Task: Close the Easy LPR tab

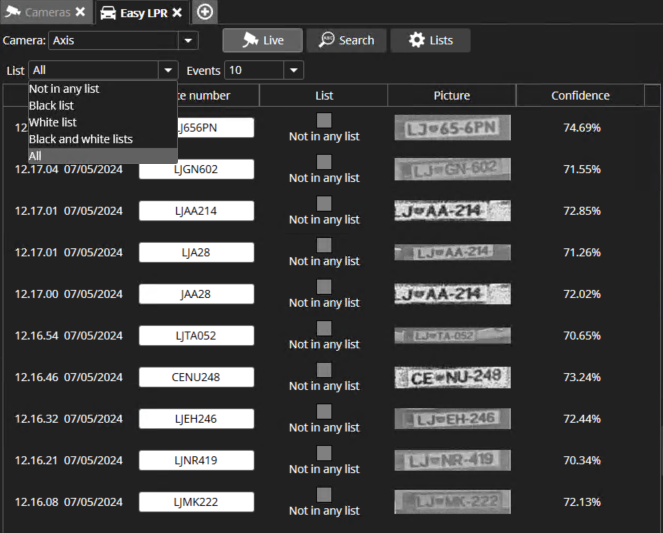Action: 177,12
